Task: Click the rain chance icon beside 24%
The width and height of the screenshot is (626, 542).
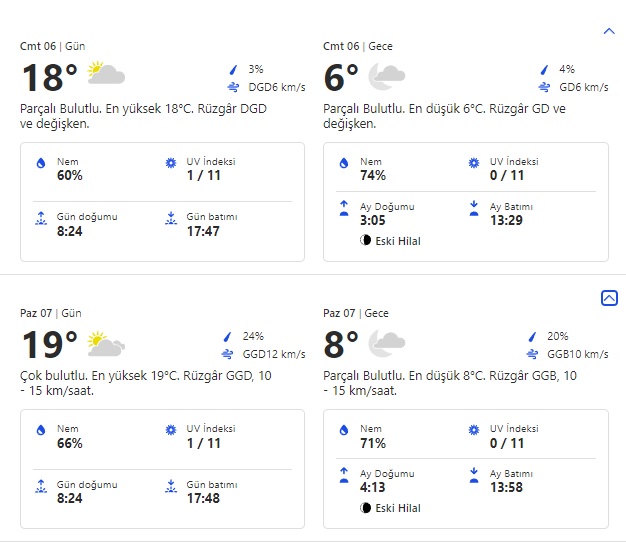Action: click(x=233, y=337)
